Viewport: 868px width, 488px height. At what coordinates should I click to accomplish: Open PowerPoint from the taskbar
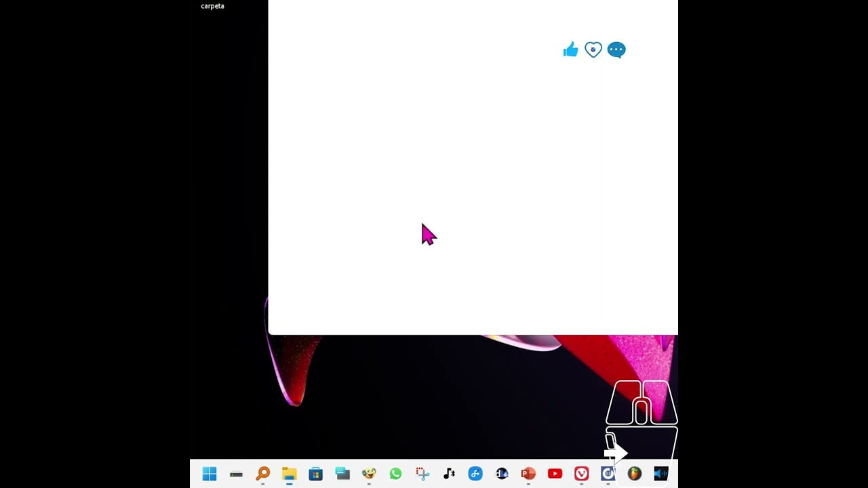click(x=528, y=474)
